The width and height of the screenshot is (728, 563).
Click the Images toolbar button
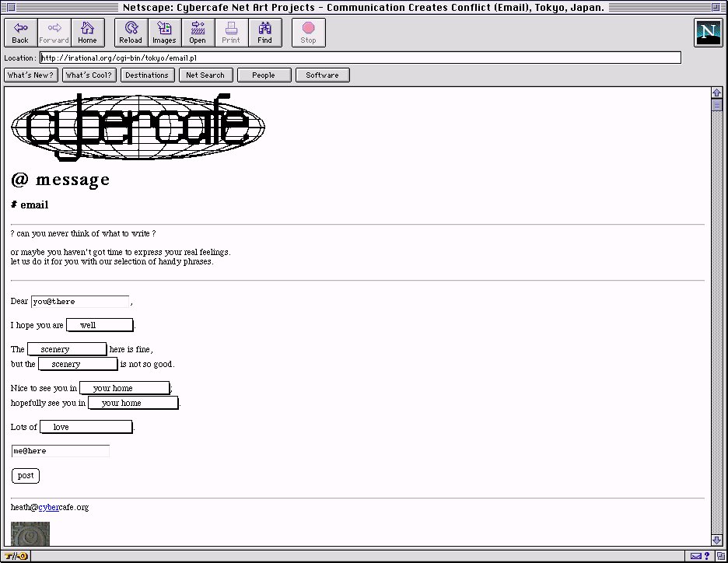164,33
